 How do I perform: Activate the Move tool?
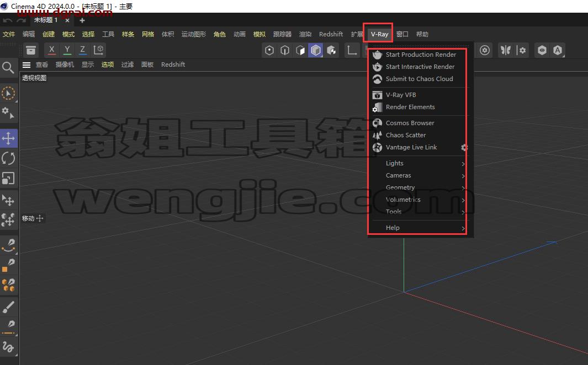pos(8,138)
